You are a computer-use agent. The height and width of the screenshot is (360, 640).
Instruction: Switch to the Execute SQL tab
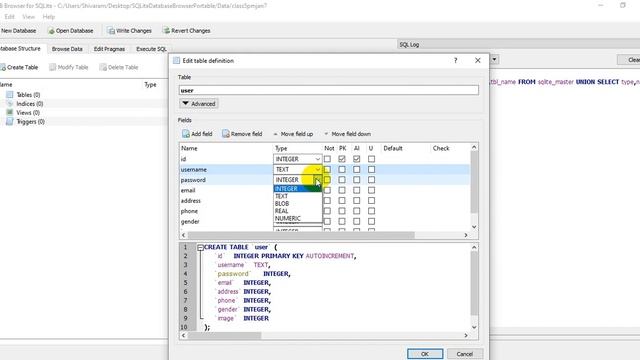pyautogui.click(x=151, y=49)
